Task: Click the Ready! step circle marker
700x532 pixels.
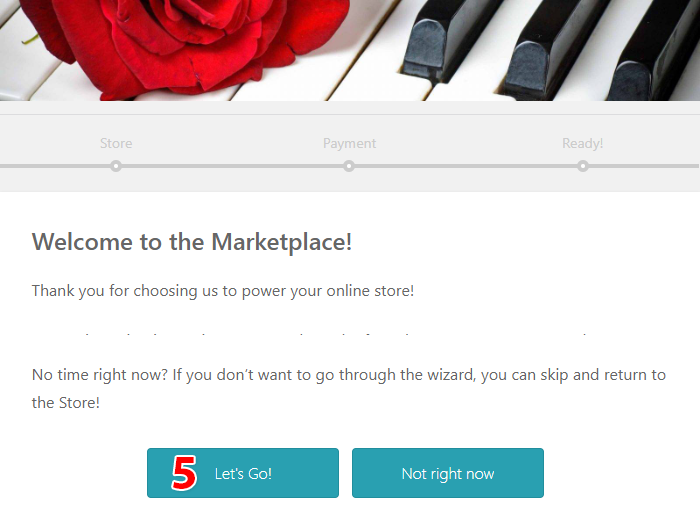Action: point(583,166)
